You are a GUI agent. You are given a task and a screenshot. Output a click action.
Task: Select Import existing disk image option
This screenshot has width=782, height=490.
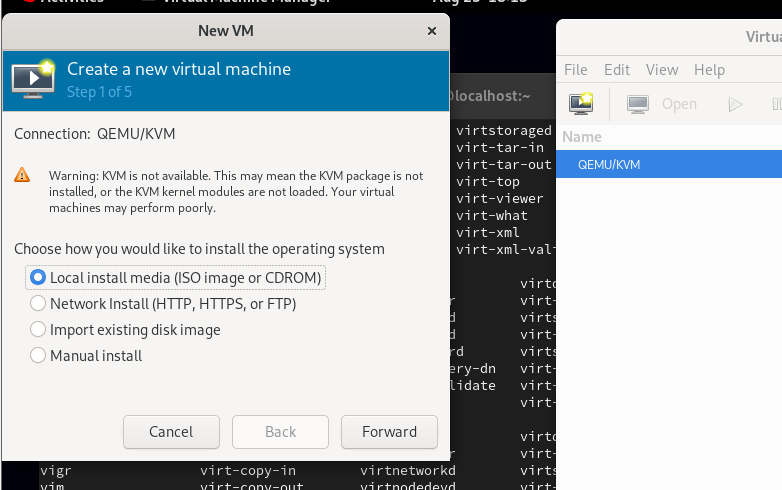(125, 329)
